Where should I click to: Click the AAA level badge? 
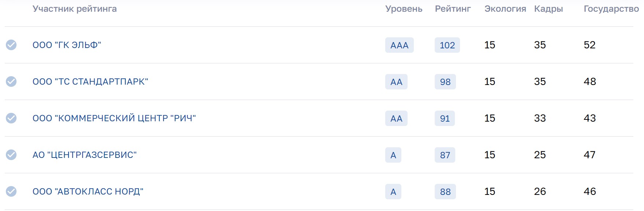pyautogui.click(x=399, y=45)
